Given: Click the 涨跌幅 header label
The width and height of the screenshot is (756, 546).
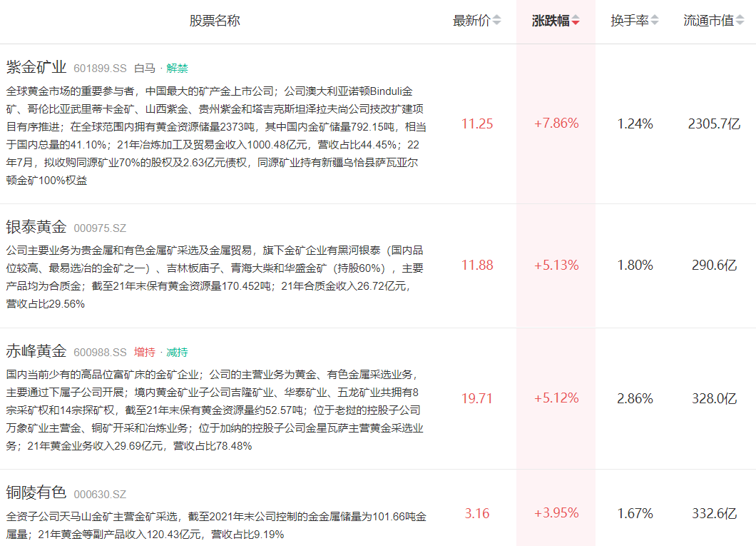Looking at the screenshot, I should pyautogui.click(x=551, y=21).
